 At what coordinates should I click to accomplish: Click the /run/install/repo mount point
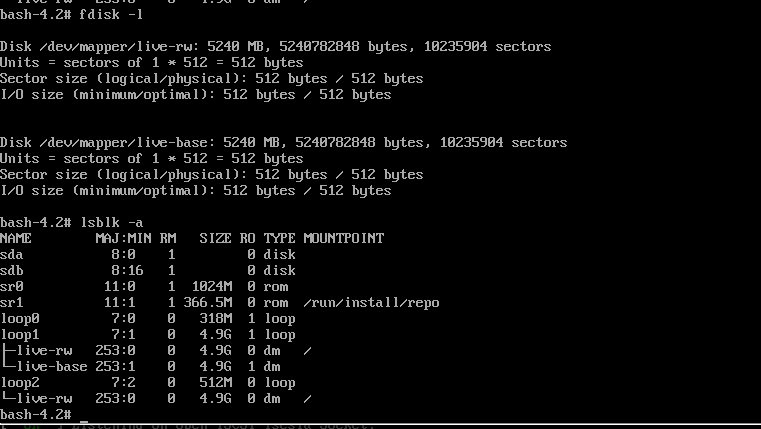click(371, 302)
